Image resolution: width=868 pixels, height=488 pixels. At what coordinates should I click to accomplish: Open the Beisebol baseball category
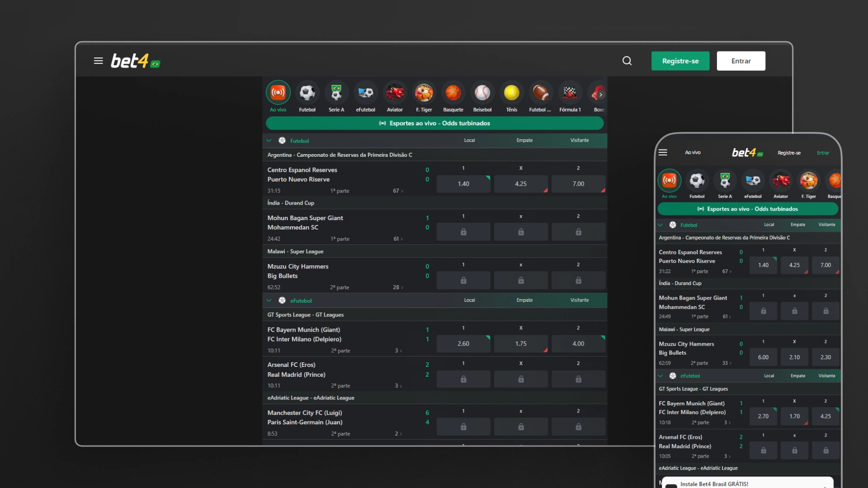tap(482, 93)
